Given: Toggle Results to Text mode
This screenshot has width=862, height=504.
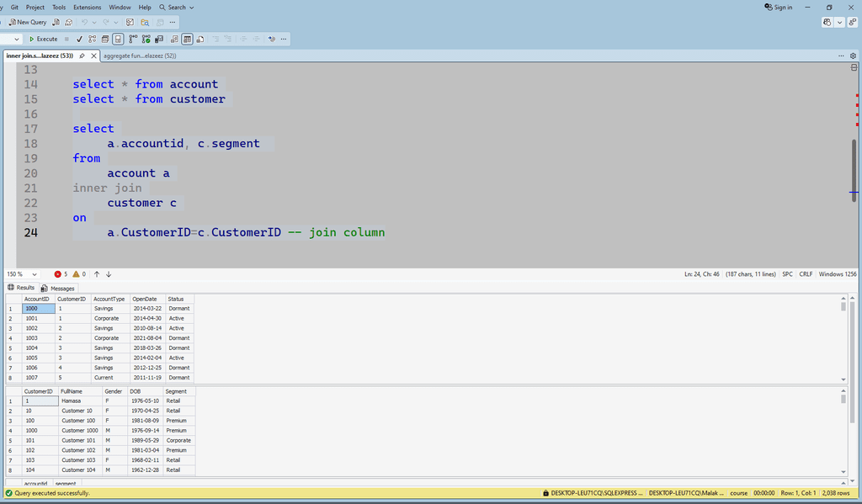Looking at the screenshot, I should pos(174,39).
